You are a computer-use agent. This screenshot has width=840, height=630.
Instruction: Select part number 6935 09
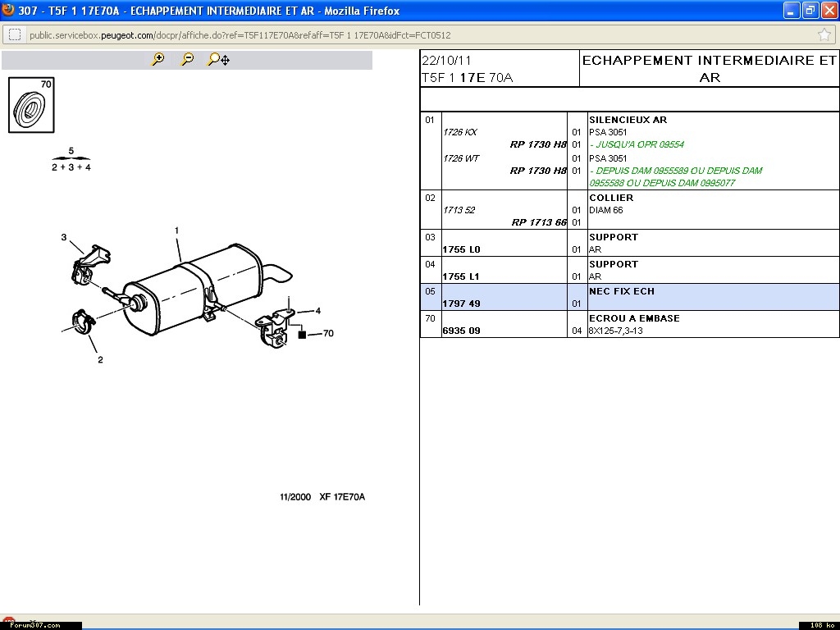click(461, 331)
